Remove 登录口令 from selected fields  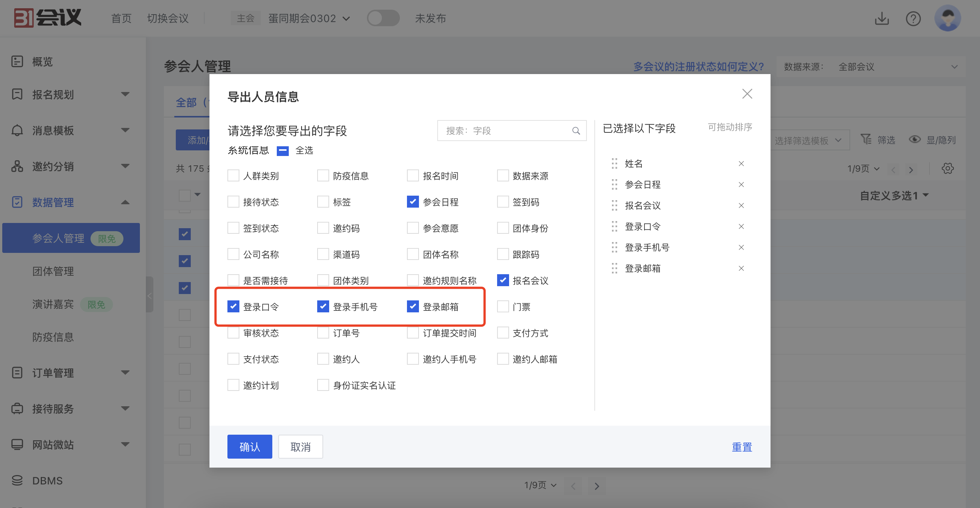coord(741,226)
